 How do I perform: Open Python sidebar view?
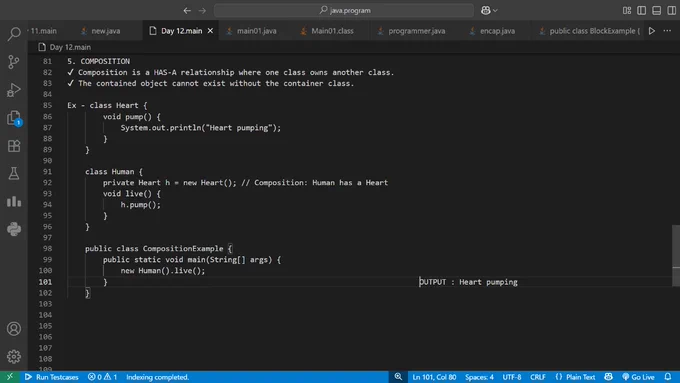[x=14, y=229]
